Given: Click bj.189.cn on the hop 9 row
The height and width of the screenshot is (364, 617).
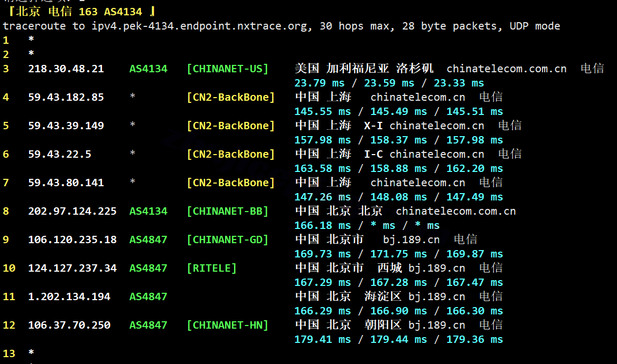Looking at the screenshot, I should point(412,240).
